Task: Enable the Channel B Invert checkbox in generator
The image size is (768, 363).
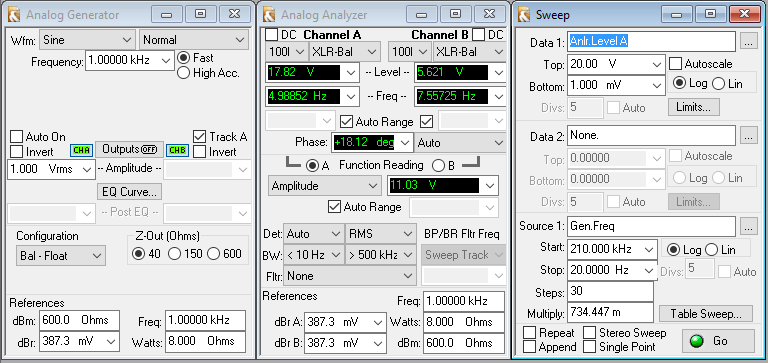Action: 199,152
